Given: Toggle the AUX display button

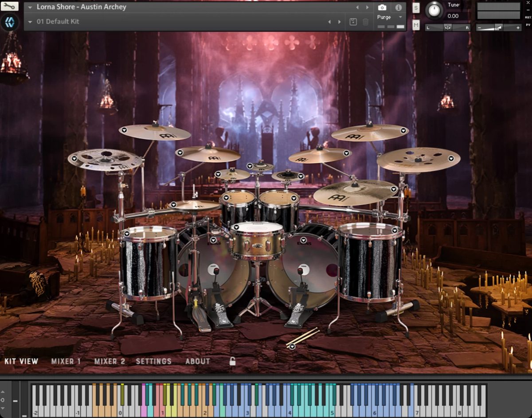Looking at the screenshot, I should click(x=528, y=17).
